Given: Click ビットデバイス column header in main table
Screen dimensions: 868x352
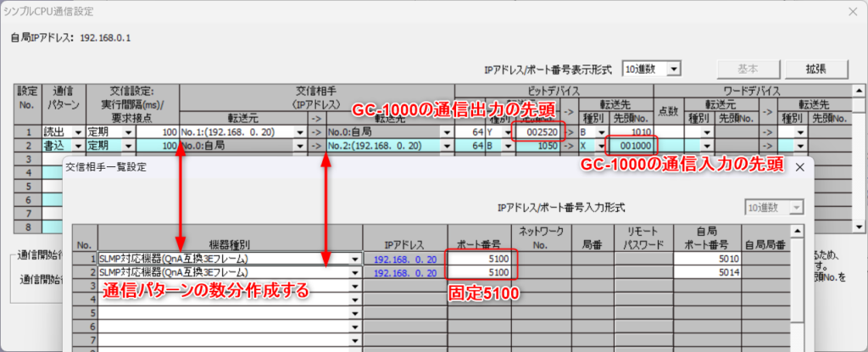Looking at the screenshot, I should point(554,91).
